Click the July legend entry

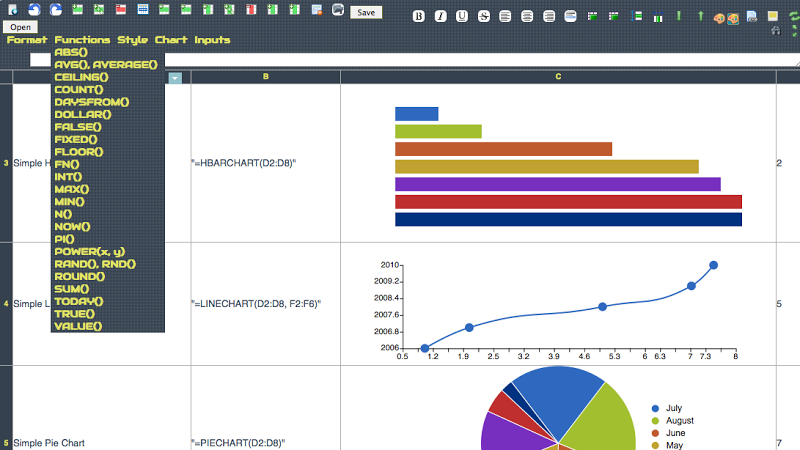tap(667, 408)
